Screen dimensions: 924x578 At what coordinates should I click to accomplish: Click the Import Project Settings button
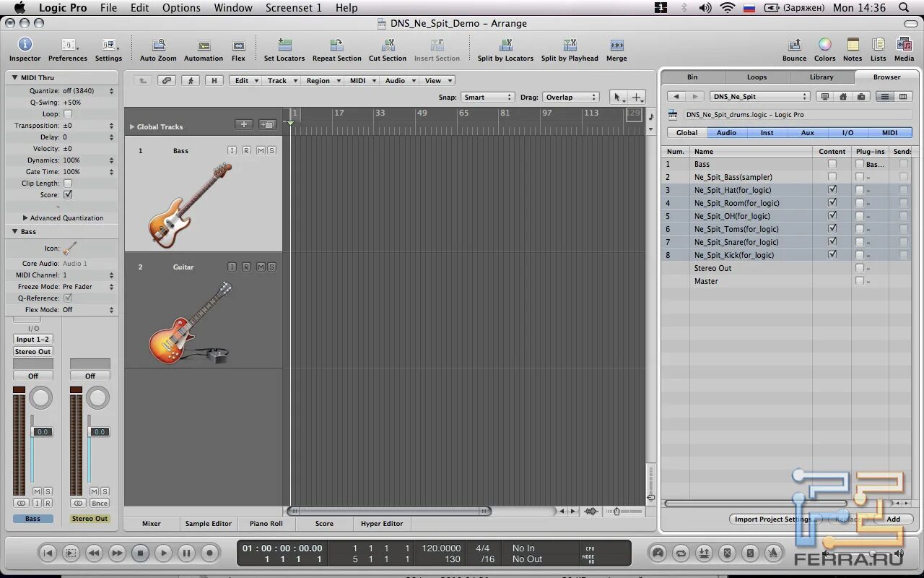(775, 519)
